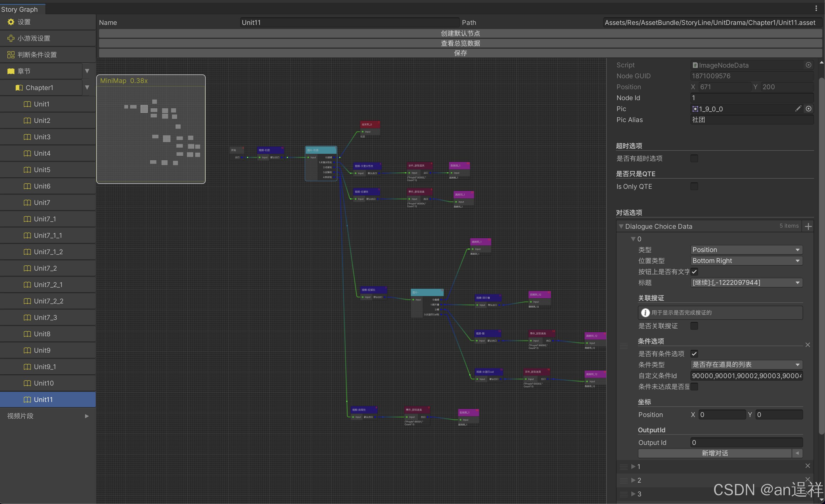Click plus icon to add Dialogue Choice item
This screenshot has height=504, width=825.
(x=808, y=226)
